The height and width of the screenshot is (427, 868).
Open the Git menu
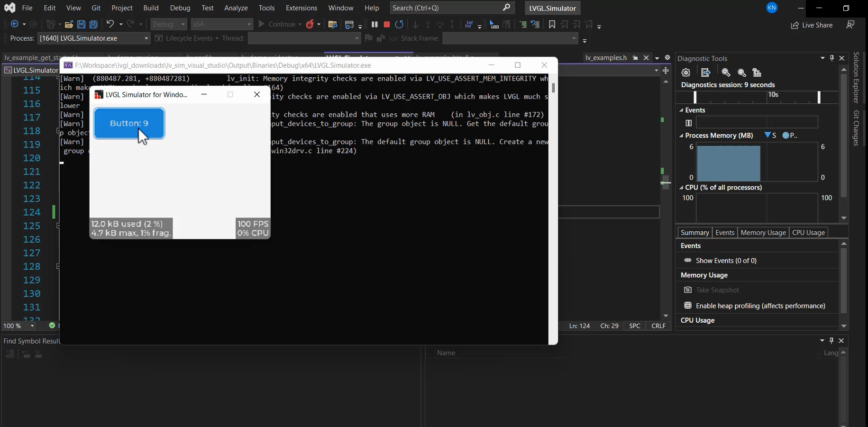tap(96, 8)
